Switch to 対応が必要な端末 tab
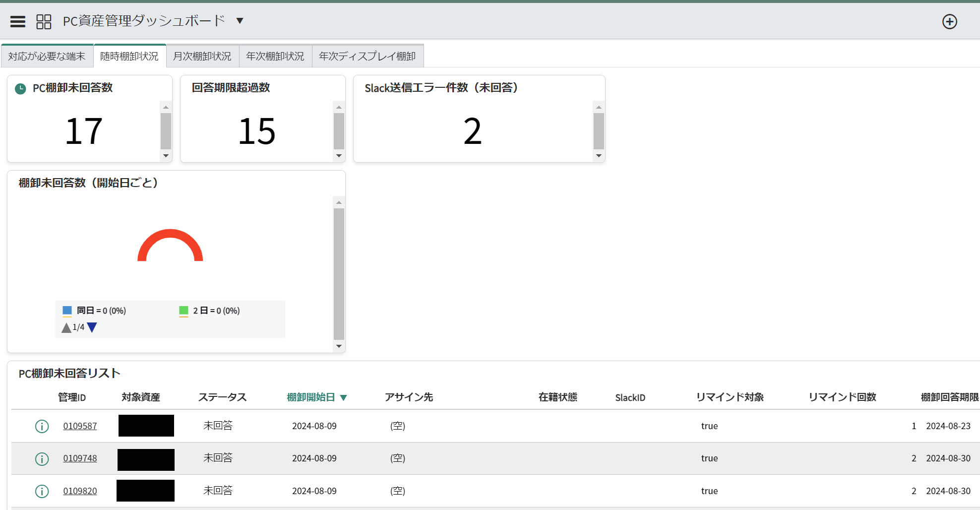This screenshot has height=510, width=980. pos(47,56)
